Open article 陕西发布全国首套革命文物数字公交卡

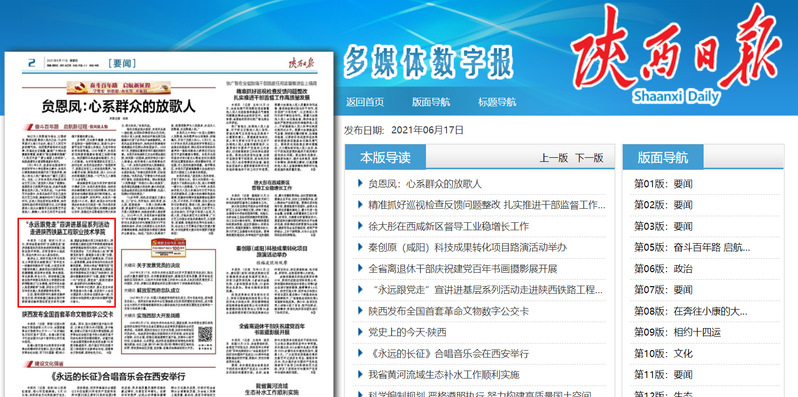point(448,311)
